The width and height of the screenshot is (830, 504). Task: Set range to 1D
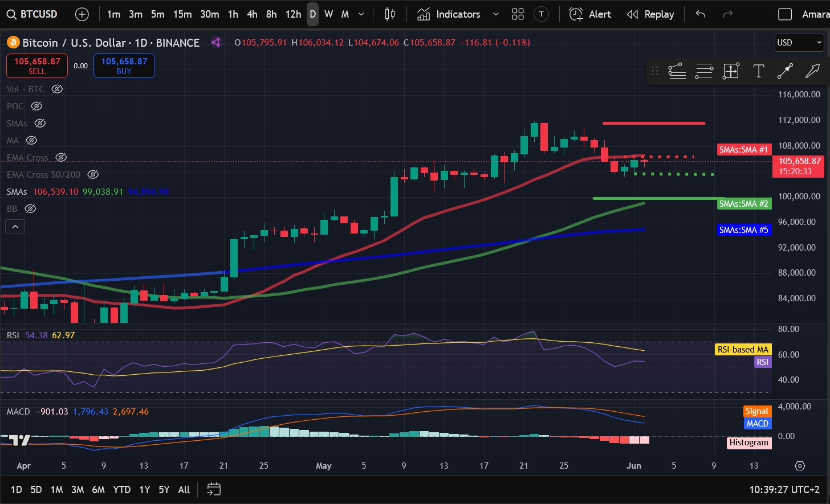point(17,489)
